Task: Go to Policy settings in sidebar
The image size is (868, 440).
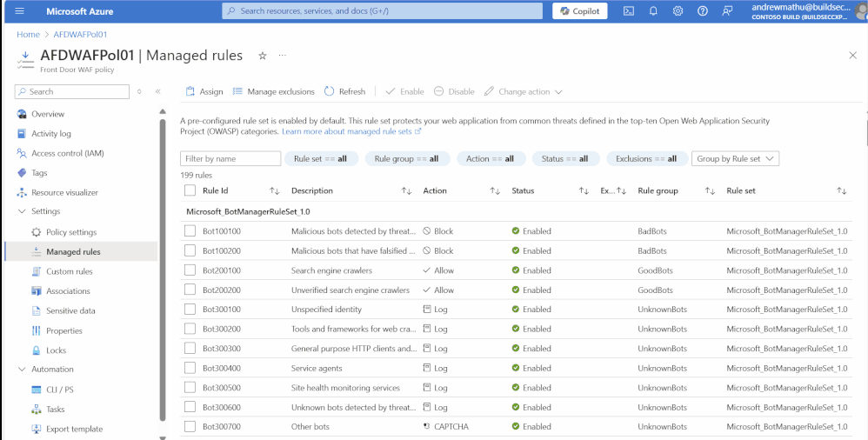Action: click(70, 232)
